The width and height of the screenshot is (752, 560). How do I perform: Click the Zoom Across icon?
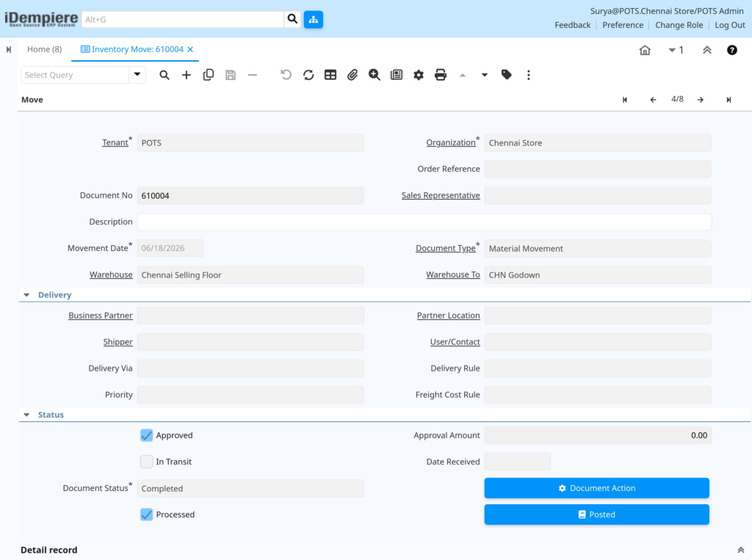(x=375, y=75)
